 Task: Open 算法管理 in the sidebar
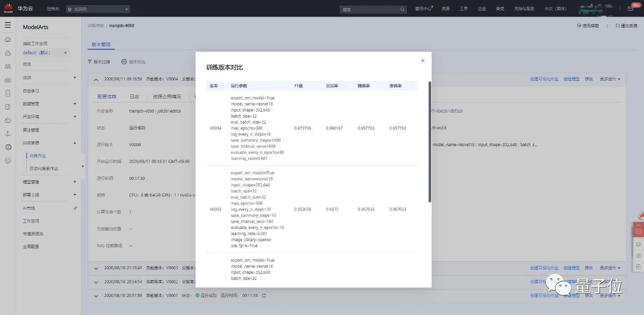click(31, 130)
